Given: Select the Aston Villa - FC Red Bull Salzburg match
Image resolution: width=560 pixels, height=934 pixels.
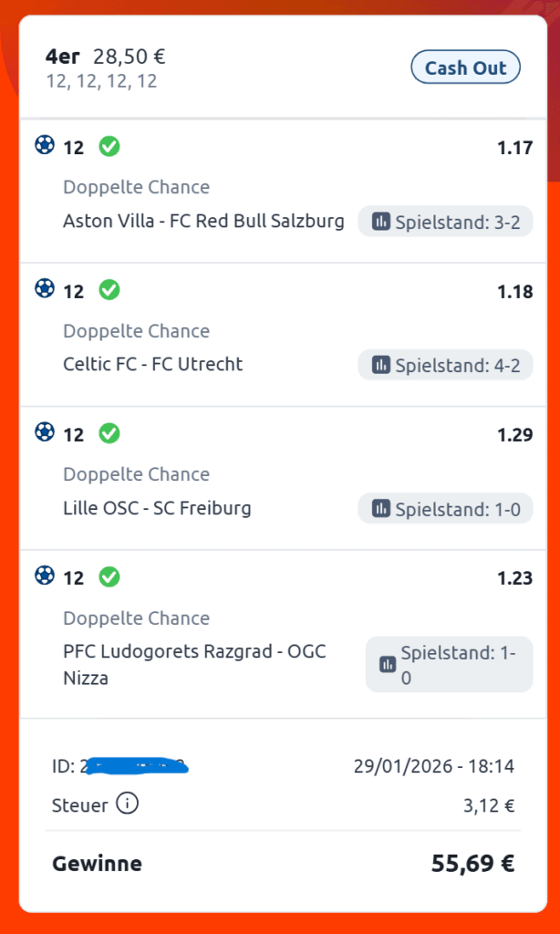Looking at the screenshot, I should [203, 221].
